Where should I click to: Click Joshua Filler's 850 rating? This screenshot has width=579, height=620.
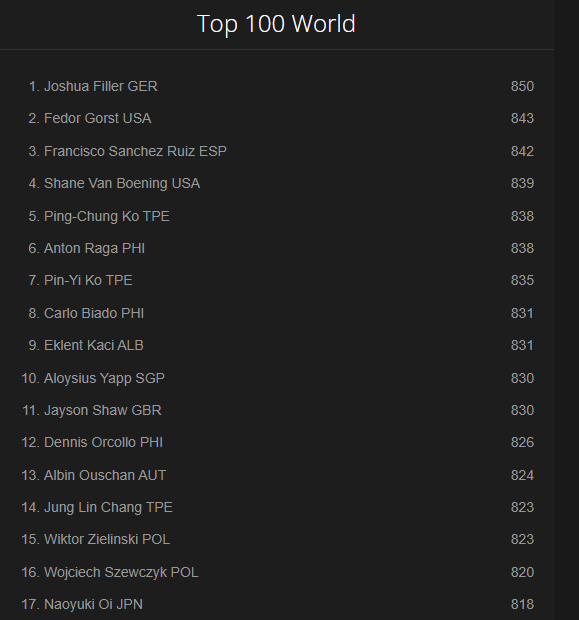(x=522, y=86)
